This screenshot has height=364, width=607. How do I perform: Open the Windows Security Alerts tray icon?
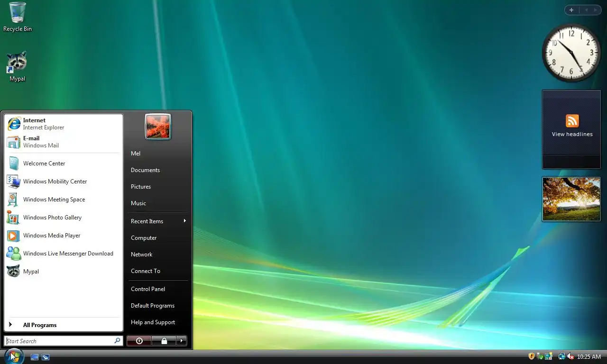532,356
